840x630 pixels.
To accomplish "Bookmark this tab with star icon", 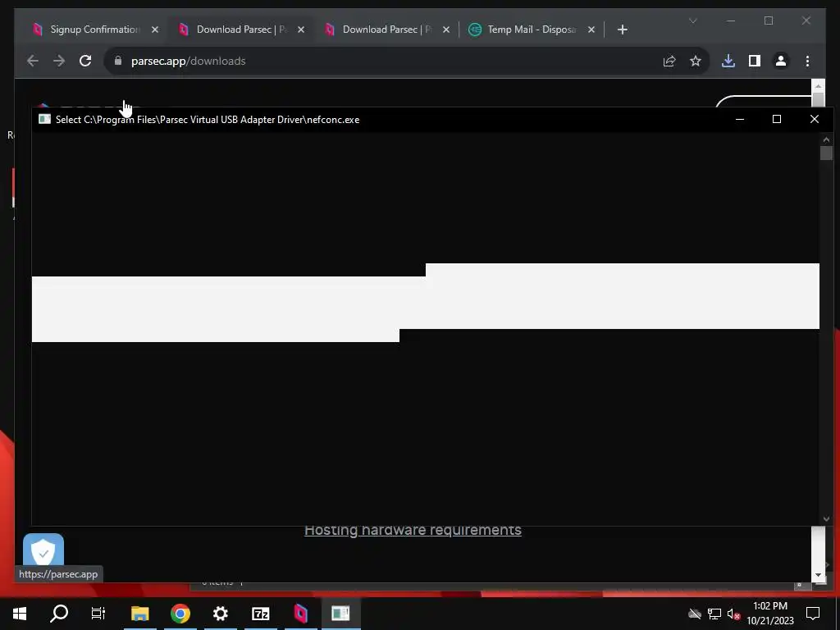I will pos(696,61).
